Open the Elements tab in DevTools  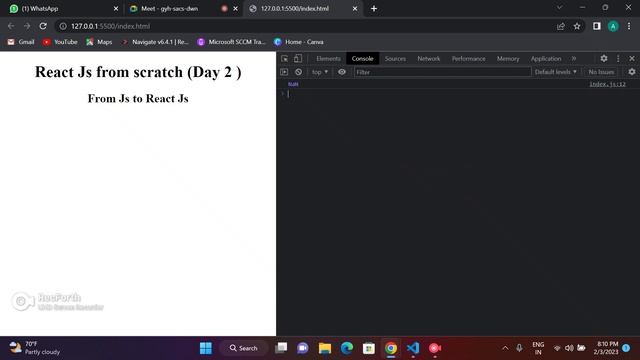[328, 58]
